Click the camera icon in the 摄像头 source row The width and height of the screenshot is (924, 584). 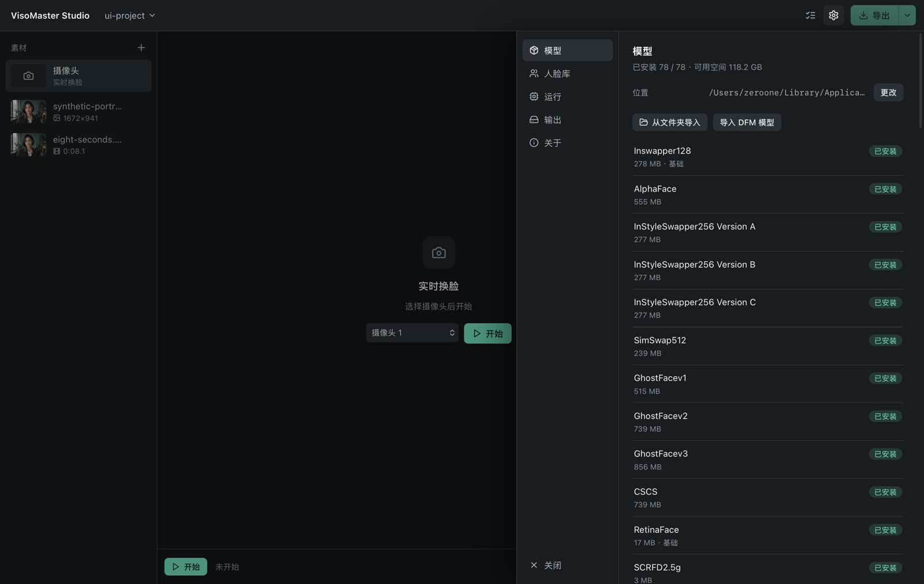[28, 76]
